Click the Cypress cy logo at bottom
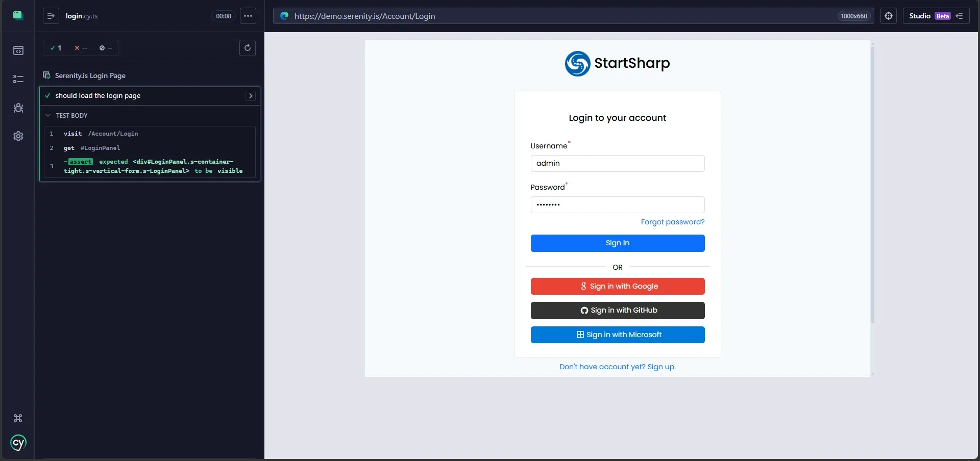980x461 pixels. [18, 443]
